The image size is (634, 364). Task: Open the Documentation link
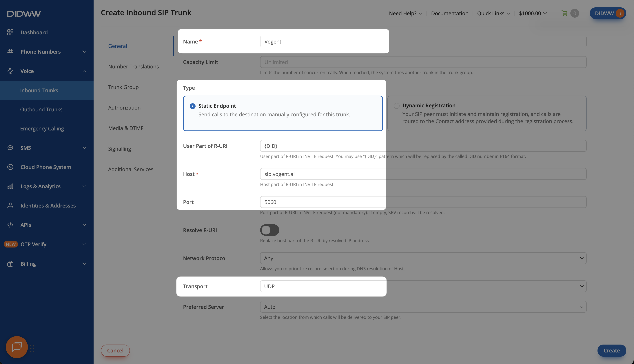pyautogui.click(x=450, y=13)
